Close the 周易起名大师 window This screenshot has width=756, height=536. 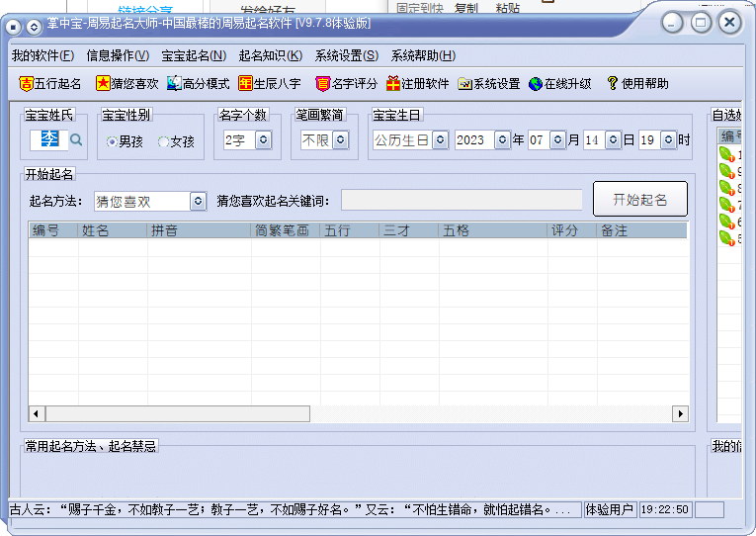click(730, 23)
